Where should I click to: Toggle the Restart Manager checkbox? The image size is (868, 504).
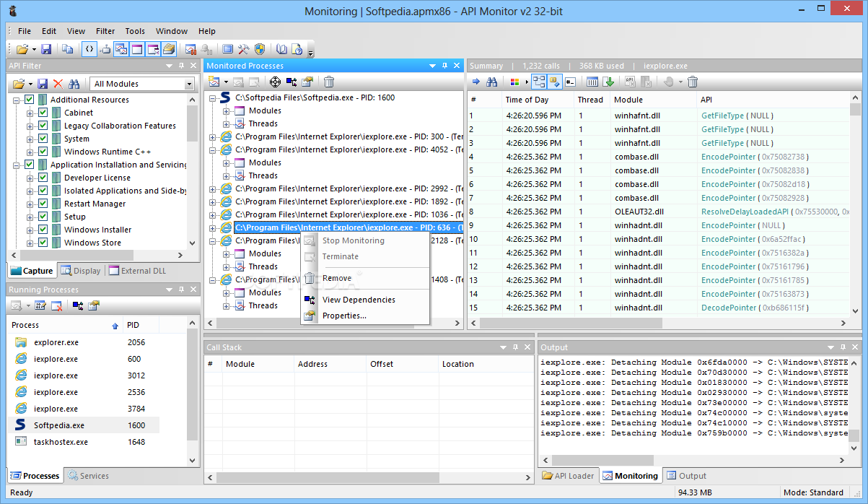[43, 204]
